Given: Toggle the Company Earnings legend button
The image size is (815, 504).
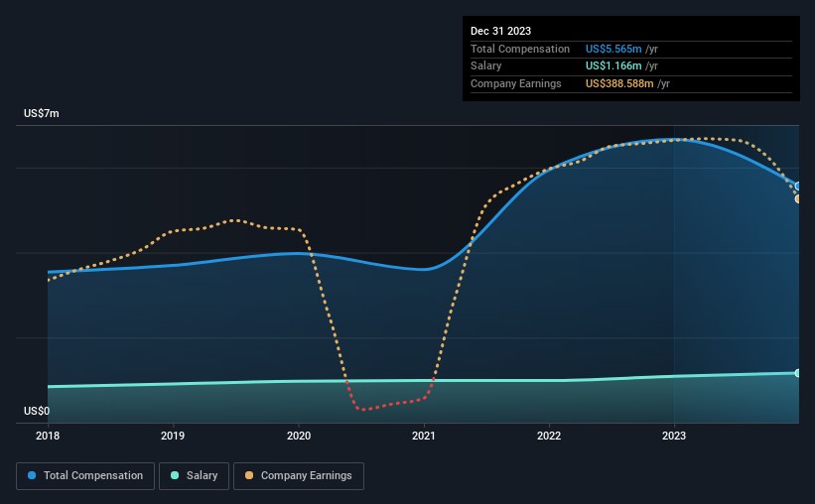Looking at the screenshot, I should tap(299, 476).
